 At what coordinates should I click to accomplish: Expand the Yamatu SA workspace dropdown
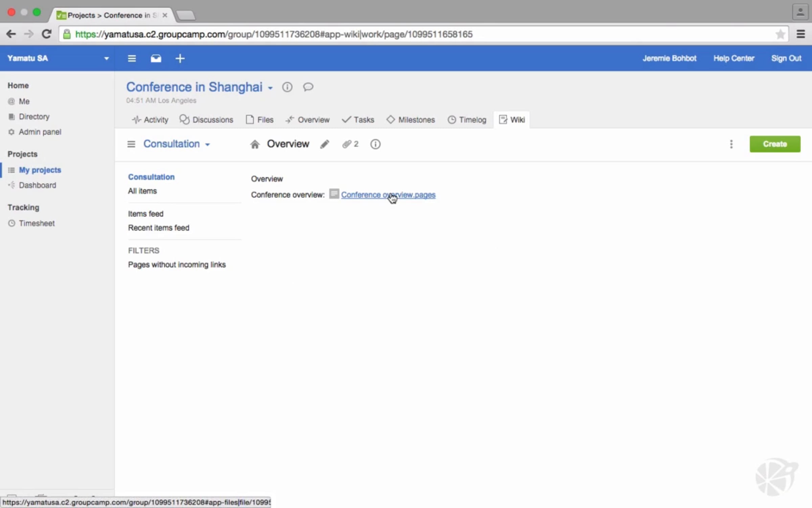pos(106,59)
